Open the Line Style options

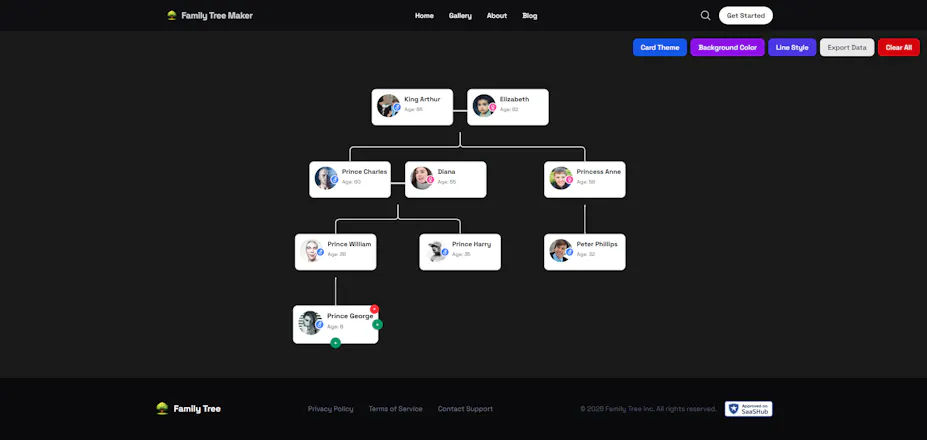792,47
